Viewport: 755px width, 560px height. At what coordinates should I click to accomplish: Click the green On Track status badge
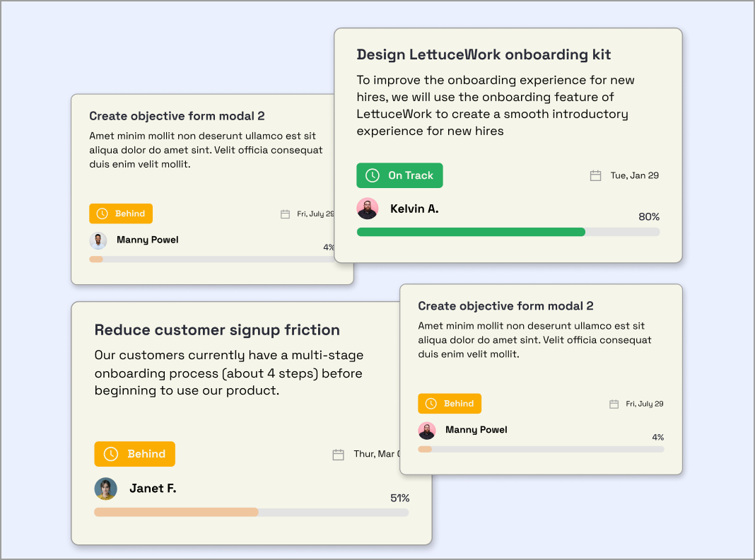point(399,175)
